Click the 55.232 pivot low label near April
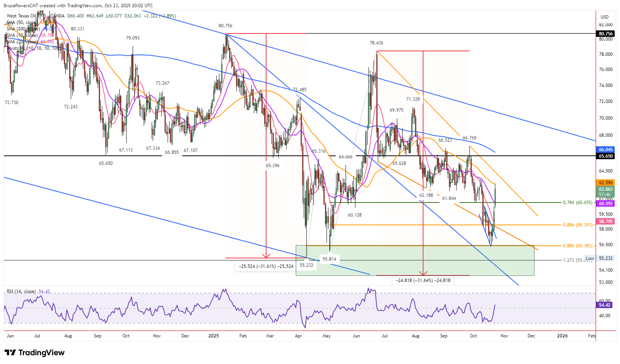 coord(306,265)
